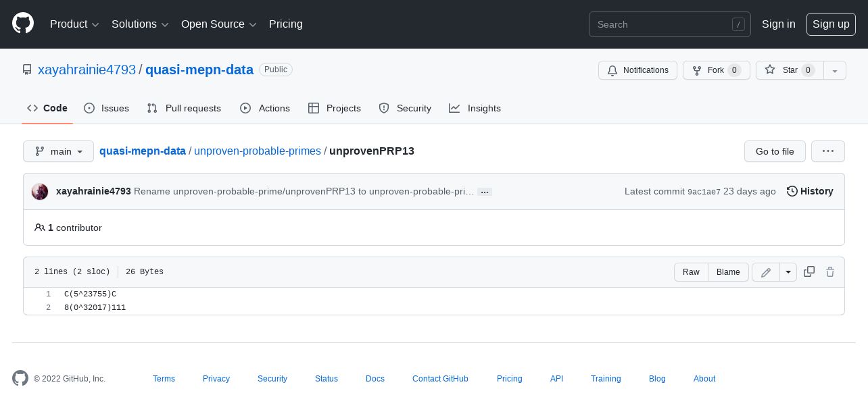
Task: Click code line C(5^23755)C
Action: (x=91, y=294)
